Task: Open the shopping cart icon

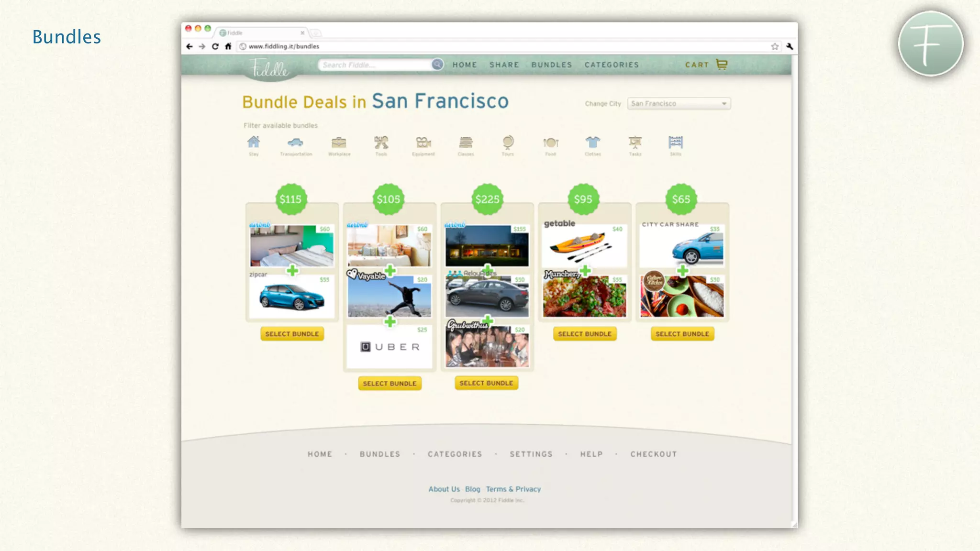Action: (x=722, y=64)
